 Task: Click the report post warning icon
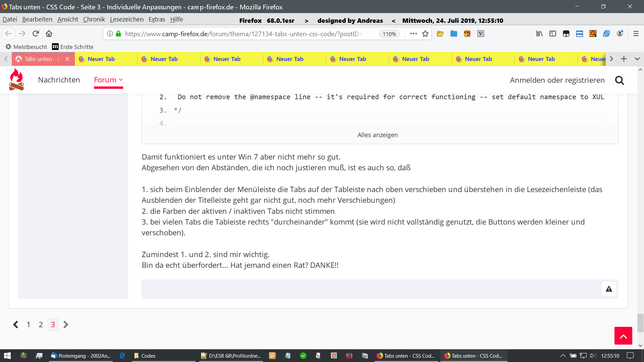point(609,289)
